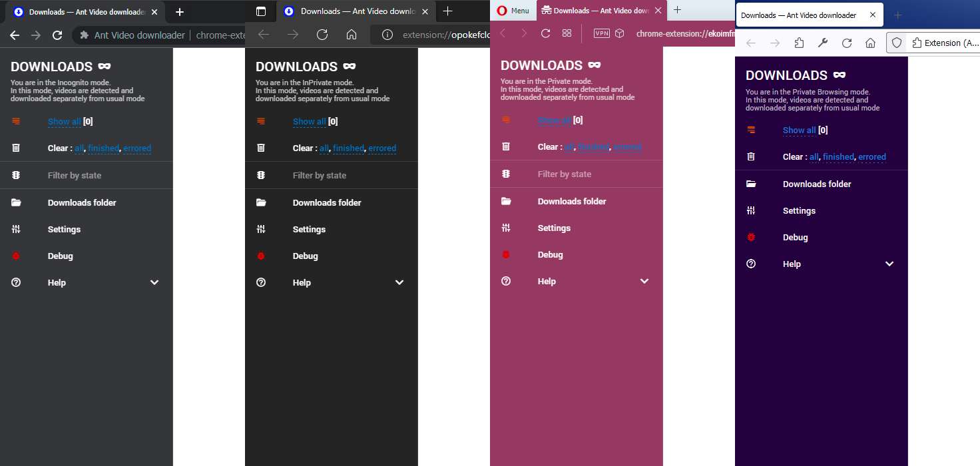This screenshot has width=980, height=466.
Task: Click the Show all link in Chrome
Action: (64, 122)
